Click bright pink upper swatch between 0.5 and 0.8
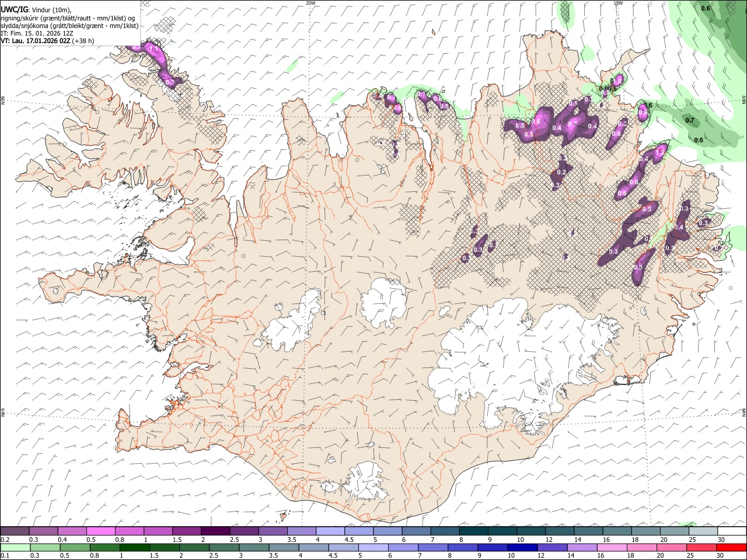Viewport: 747px width, 560px height. 101,531
